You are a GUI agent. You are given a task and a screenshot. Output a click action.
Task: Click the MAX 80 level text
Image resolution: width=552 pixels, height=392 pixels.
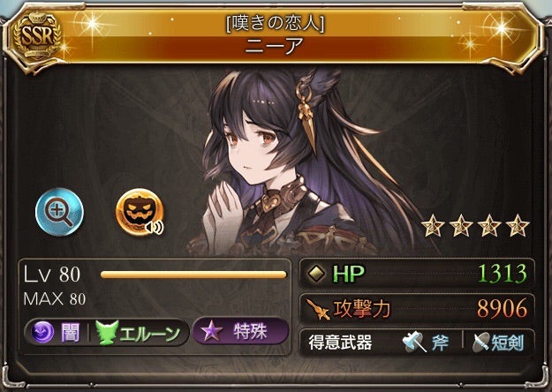[x=55, y=299]
